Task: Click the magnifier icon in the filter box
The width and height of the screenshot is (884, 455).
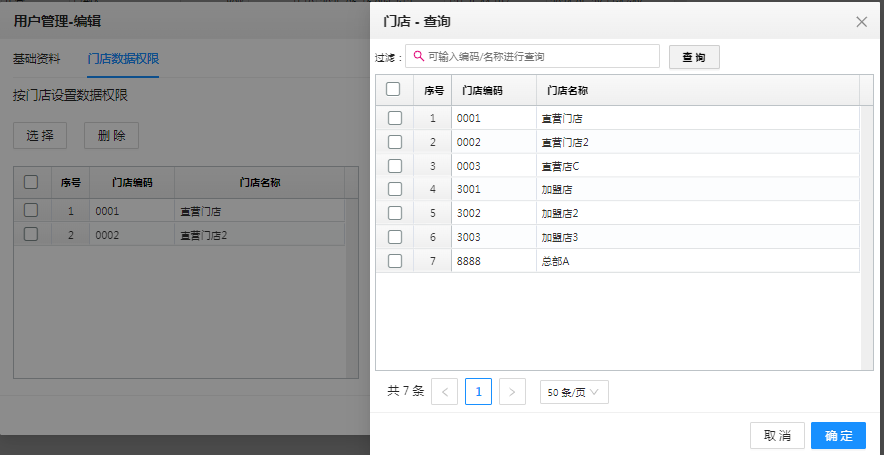Action: point(418,56)
